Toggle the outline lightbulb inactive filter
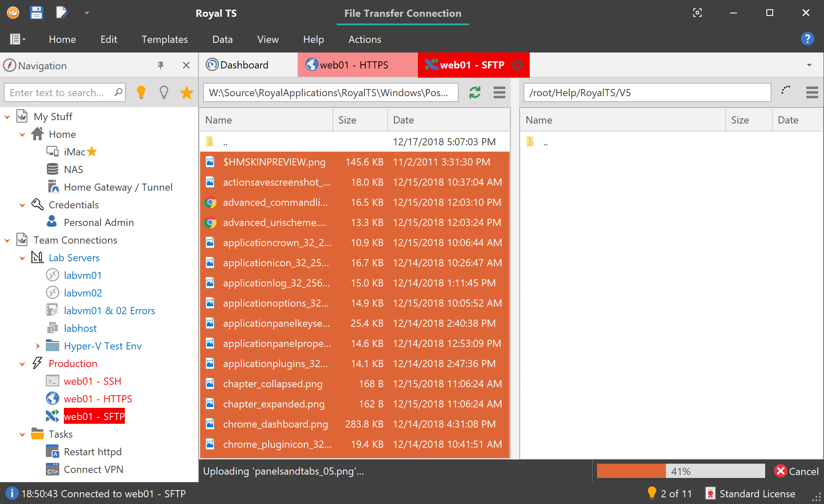 [x=164, y=92]
